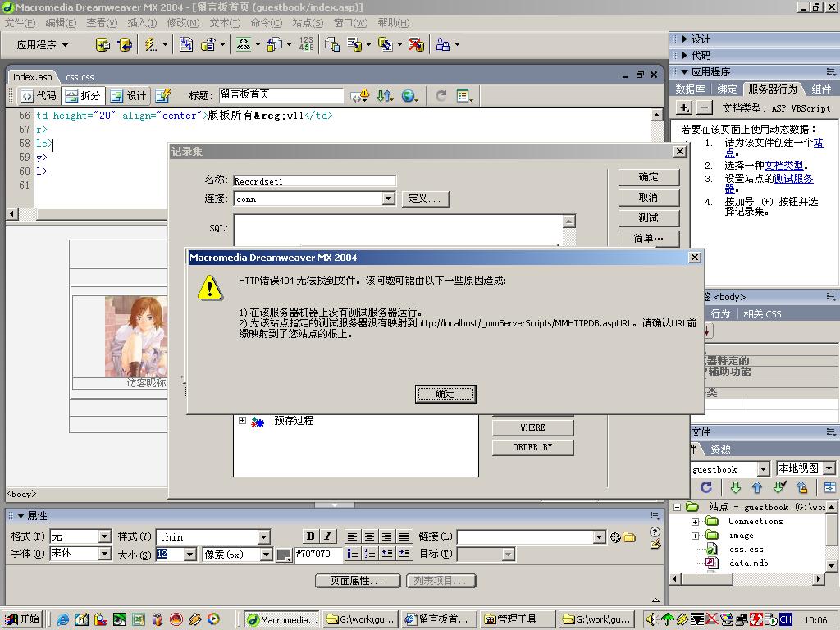Toggle Italic in the Properties panel
Viewport: 840px width, 630px height.
pos(327,536)
